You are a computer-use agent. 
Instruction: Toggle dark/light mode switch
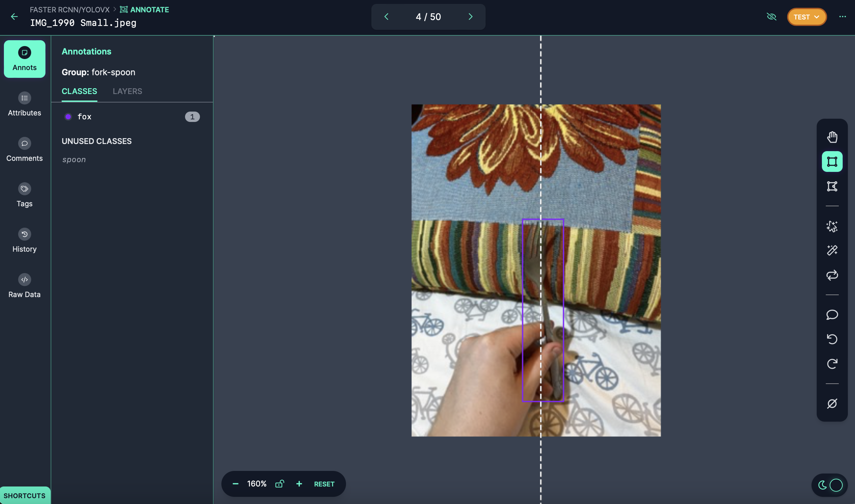[829, 485]
